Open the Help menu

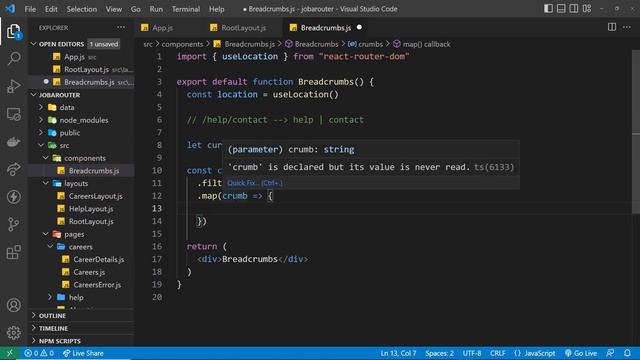(216, 9)
